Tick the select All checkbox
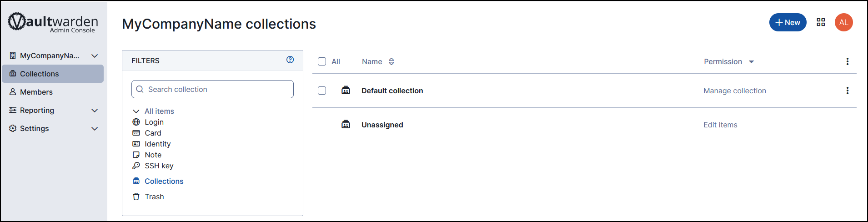Viewport: 868px width, 222px height. [322, 61]
